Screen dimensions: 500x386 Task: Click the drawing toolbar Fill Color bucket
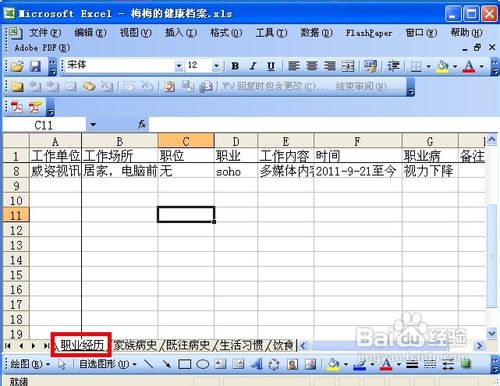point(333,364)
